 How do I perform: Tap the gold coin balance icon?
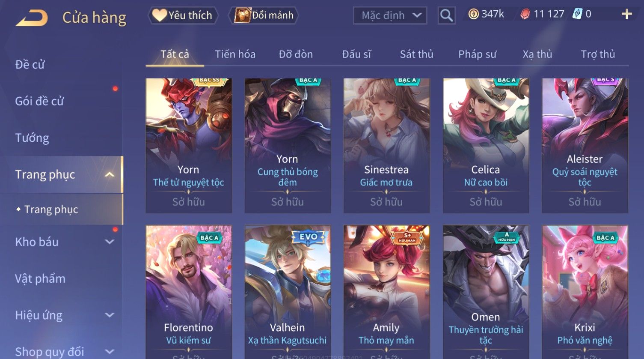click(473, 15)
